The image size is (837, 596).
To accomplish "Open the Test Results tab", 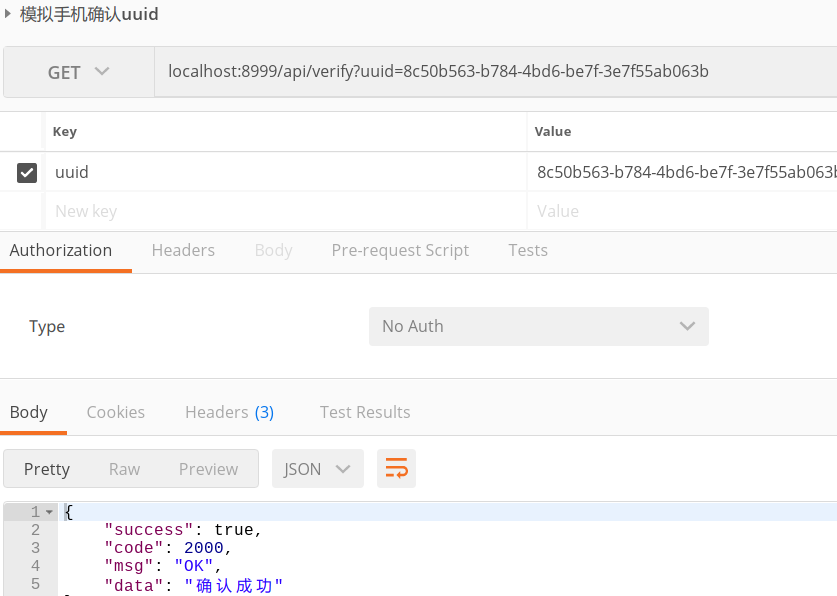I will click(x=365, y=411).
